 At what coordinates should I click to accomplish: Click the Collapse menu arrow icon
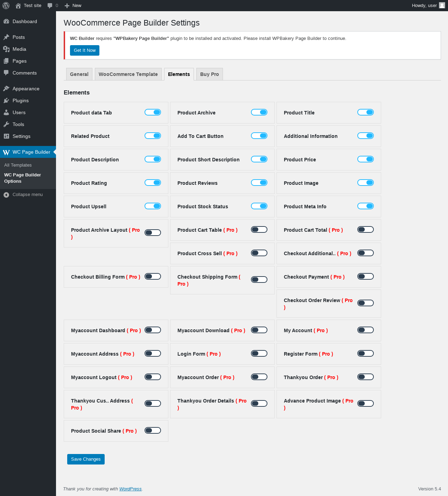coord(6,195)
